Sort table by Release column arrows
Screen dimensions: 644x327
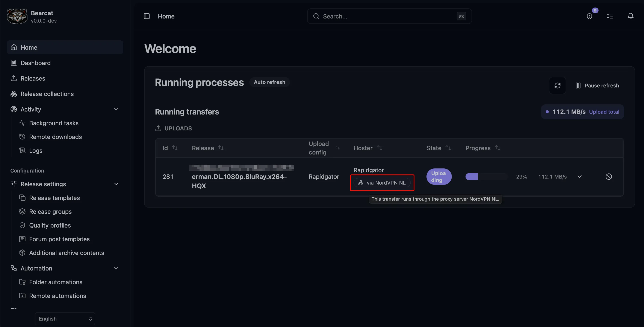(221, 148)
